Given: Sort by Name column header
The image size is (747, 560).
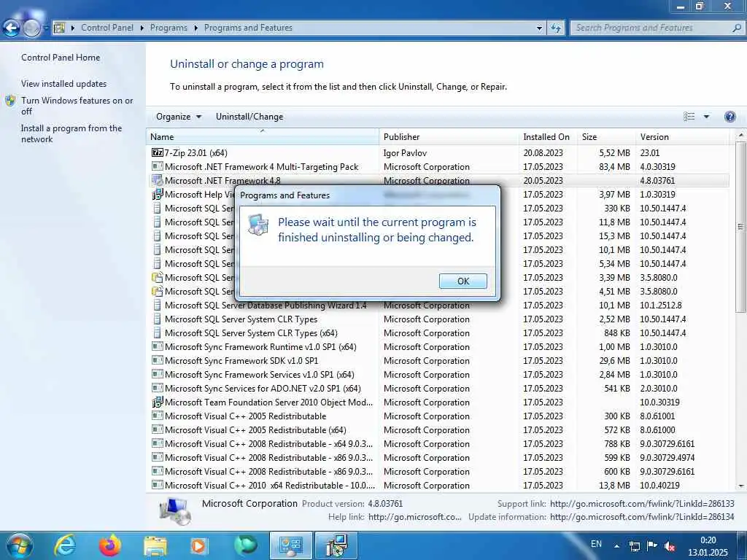Looking at the screenshot, I should coord(263,136).
